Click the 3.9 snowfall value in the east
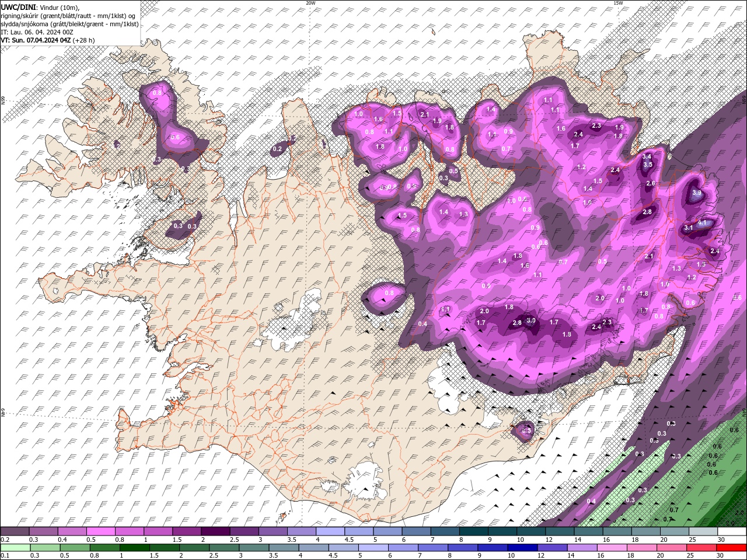Image resolution: width=747 pixels, height=560 pixels. (x=696, y=192)
